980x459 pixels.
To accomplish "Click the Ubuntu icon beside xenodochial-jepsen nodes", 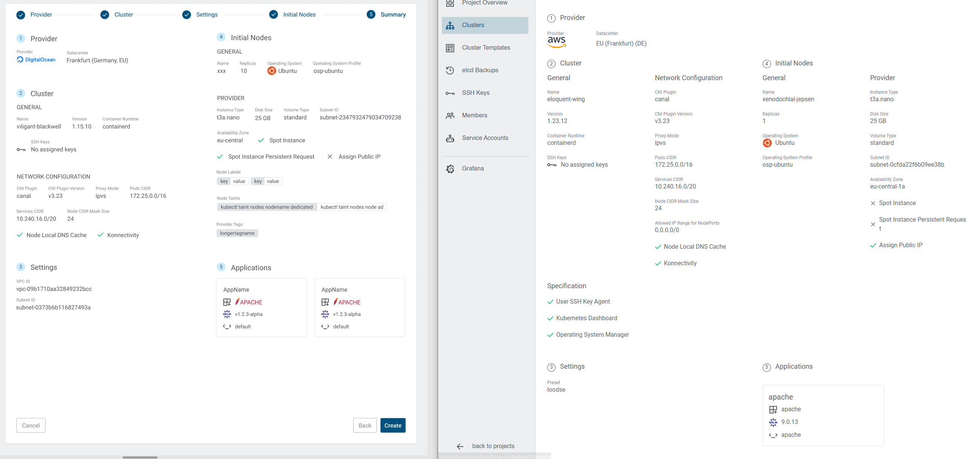I will [767, 143].
